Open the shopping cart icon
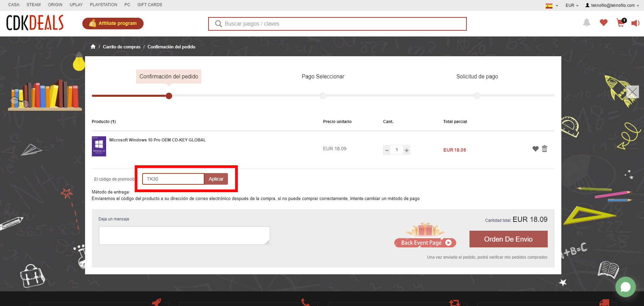 [621, 23]
